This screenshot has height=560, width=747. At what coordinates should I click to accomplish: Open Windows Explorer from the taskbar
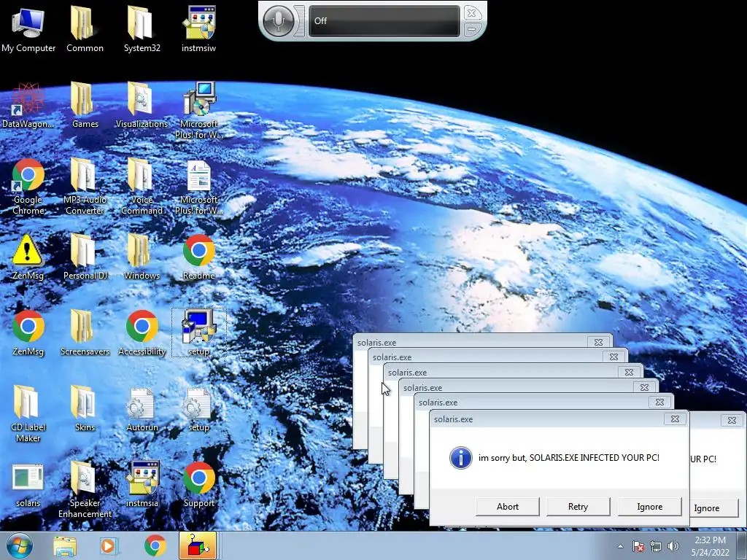[x=65, y=545]
